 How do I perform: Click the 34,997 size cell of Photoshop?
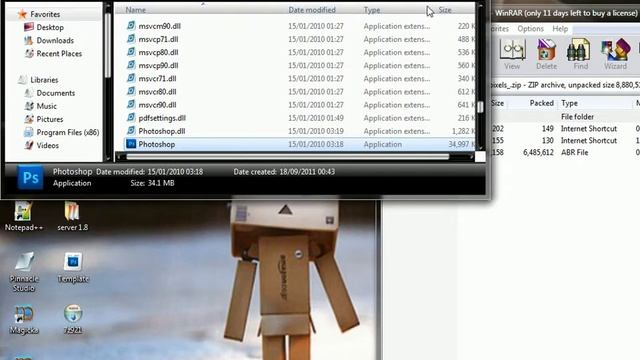coord(461,144)
